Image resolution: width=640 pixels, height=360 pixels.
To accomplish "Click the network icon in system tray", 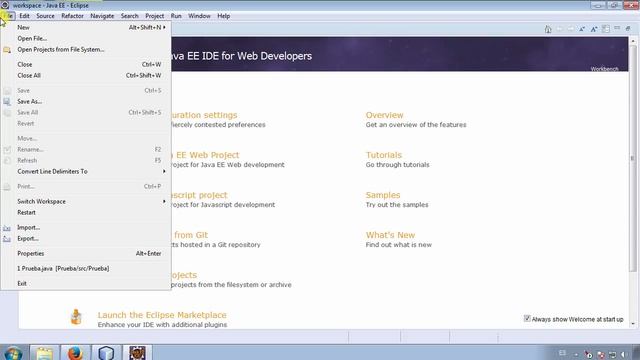I will pos(612,354).
